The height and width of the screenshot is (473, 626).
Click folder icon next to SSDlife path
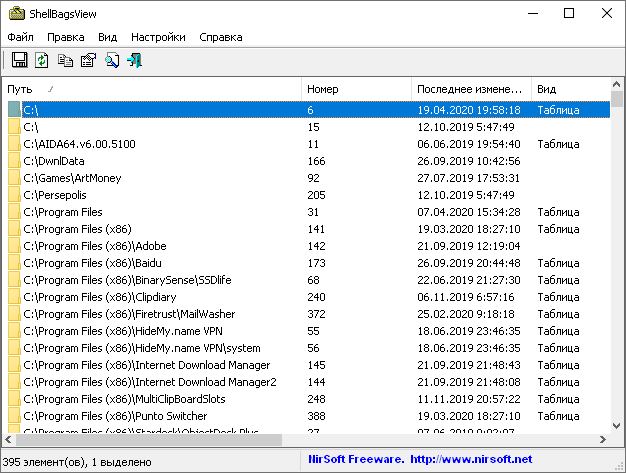pos(14,280)
